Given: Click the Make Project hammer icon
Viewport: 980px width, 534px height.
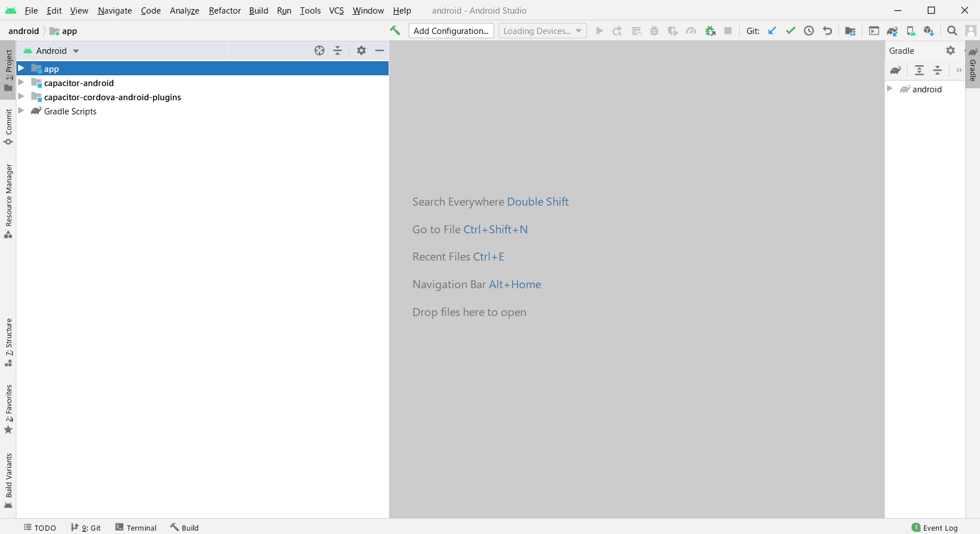Looking at the screenshot, I should (x=395, y=31).
